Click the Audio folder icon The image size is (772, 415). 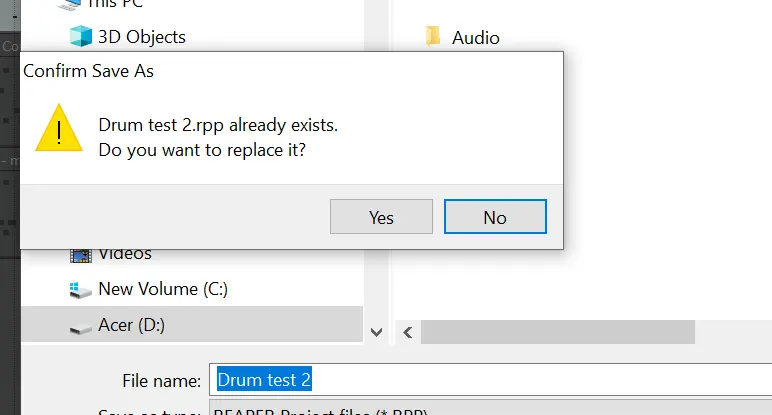click(433, 37)
